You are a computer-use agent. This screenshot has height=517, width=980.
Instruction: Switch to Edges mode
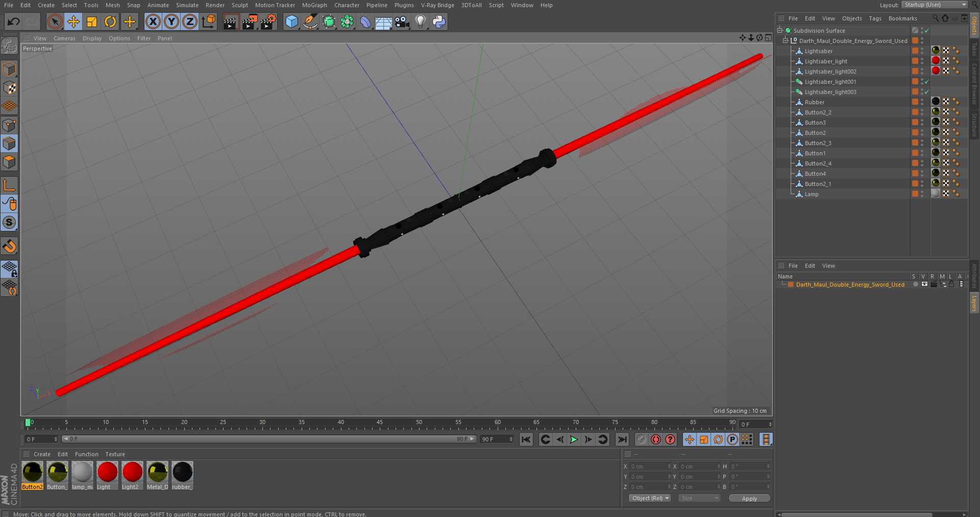pos(9,144)
